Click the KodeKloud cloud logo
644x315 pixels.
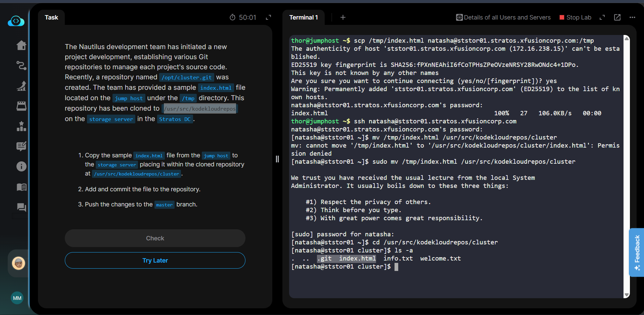pyautogui.click(x=16, y=21)
